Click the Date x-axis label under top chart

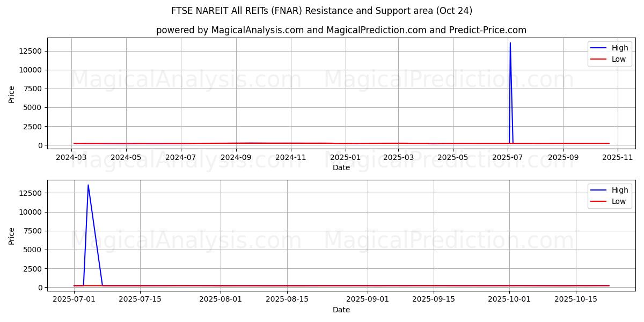(341, 167)
